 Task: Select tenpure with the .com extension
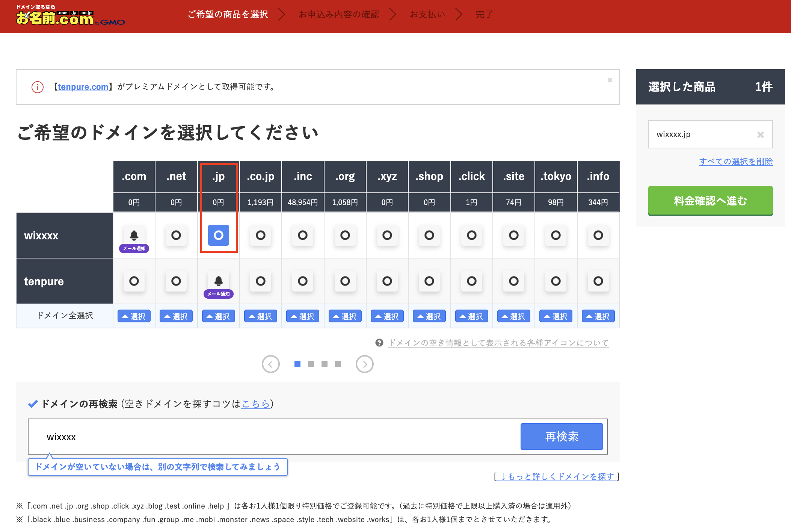point(134,281)
